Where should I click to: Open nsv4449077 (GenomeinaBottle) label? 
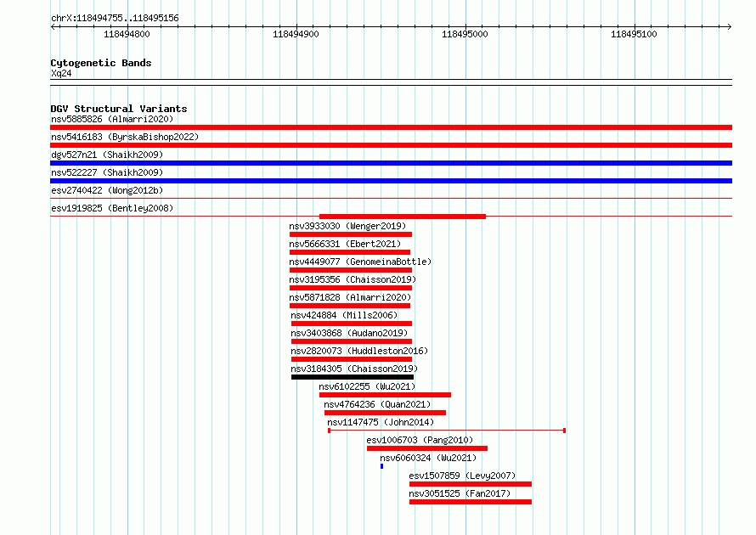360,262
